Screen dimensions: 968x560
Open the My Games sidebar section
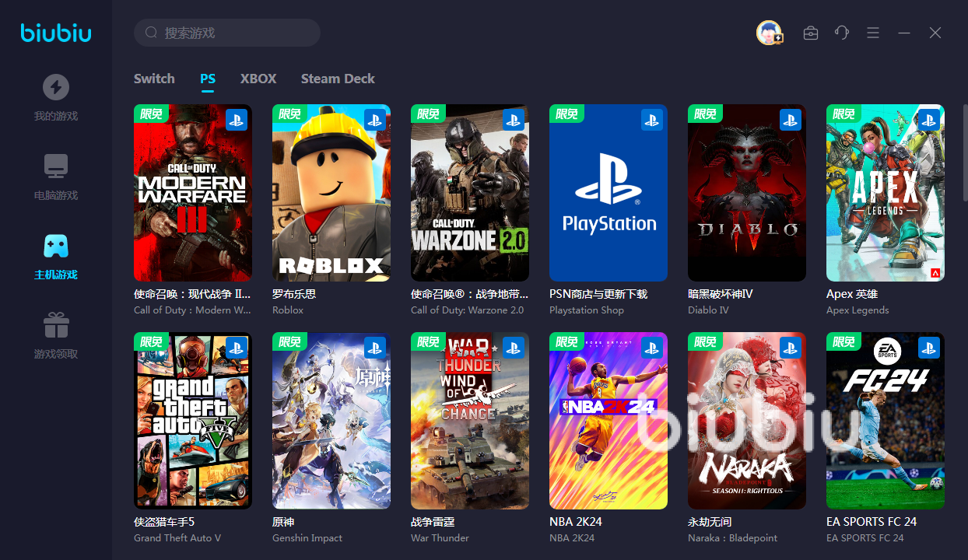55,97
